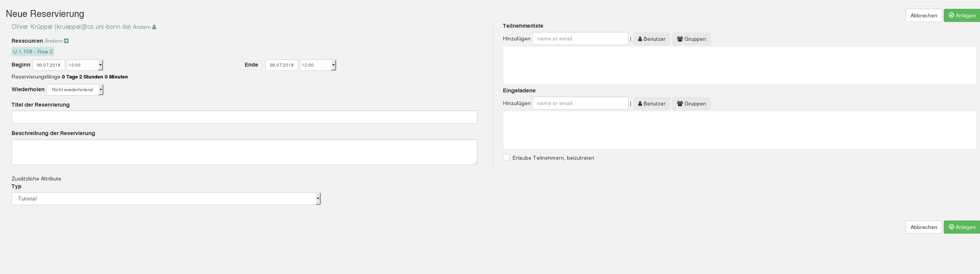The width and height of the screenshot is (980, 274).
Task: Open Gruppen in Teilnehmerliste section
Action: pyautogui.click(x=691, y=39)
